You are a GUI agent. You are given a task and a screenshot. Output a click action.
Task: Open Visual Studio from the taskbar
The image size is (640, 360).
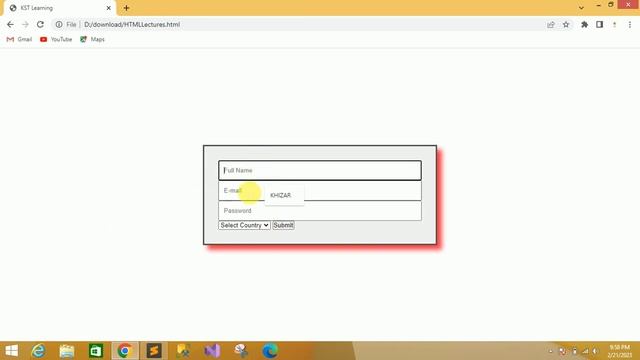[212, 351]
